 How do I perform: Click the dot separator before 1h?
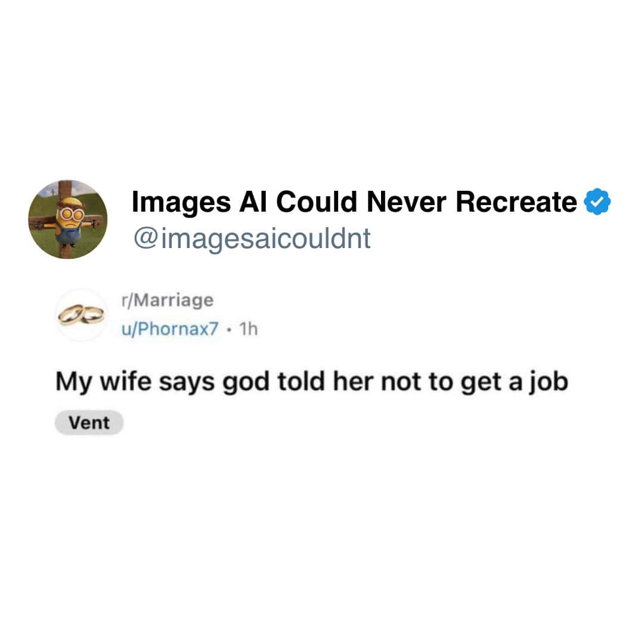point(229,329)
